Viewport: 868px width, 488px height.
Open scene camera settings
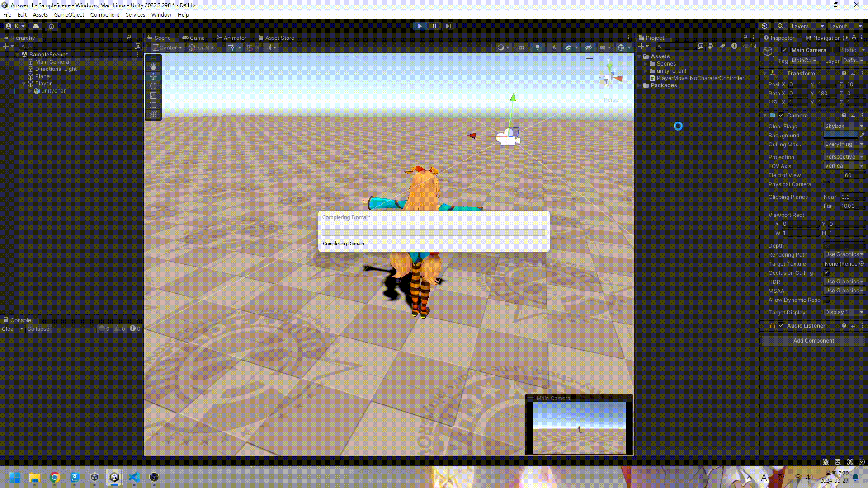pyautogui.click(x=605, y=47)
